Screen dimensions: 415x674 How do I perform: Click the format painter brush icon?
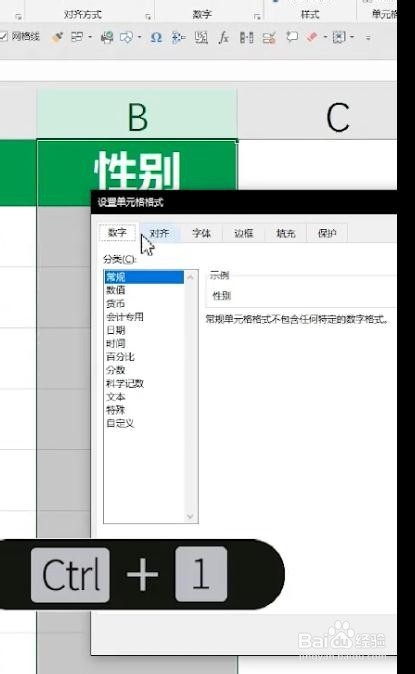tap(57, 37)
